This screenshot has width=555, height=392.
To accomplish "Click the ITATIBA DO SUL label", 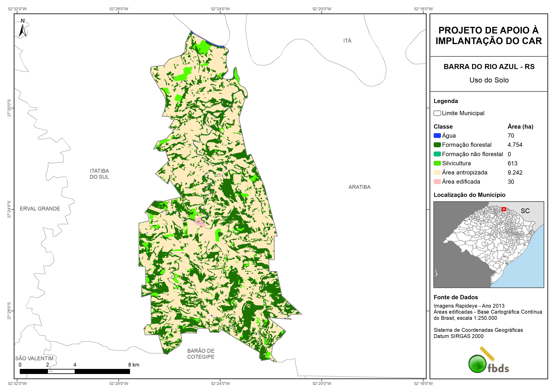I will point(99,174).
